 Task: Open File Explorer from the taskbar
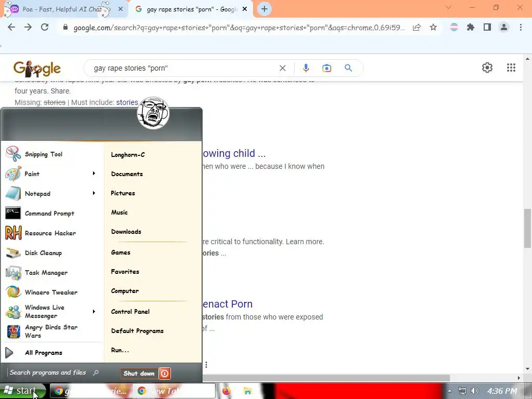coord(248,391)
